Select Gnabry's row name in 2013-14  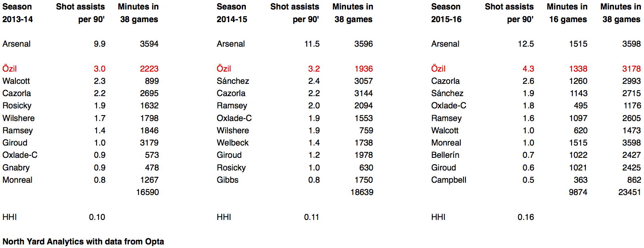click(x=16, y=168)
